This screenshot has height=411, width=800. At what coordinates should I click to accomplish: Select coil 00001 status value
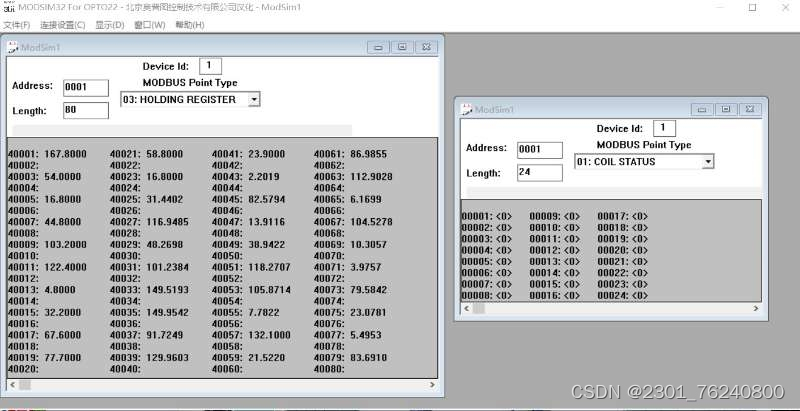coord(504,216)
